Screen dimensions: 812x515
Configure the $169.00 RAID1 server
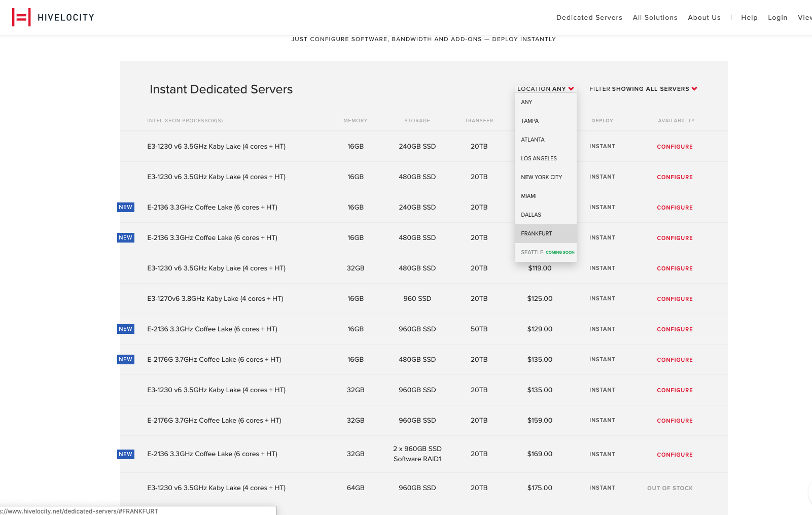[x=675, y=455]
